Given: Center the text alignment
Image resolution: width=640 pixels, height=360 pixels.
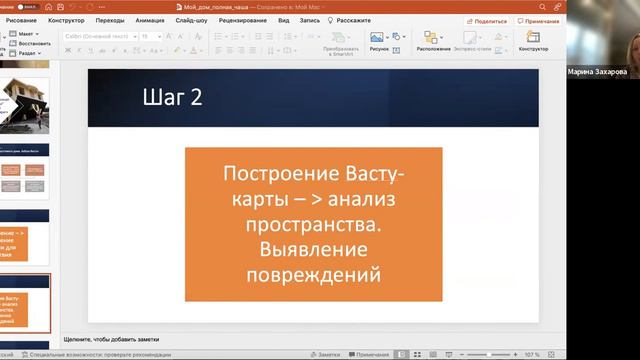Looking at the screenshot, I should [x=230, y=51].
